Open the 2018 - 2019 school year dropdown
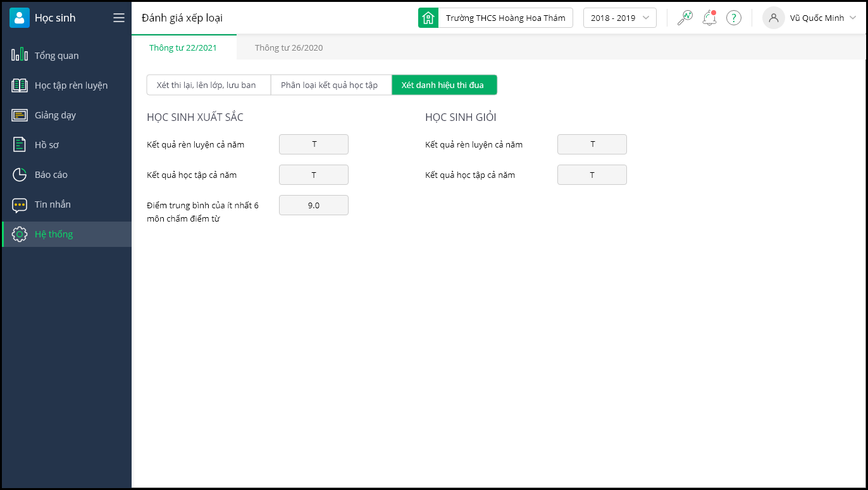The height and width of the screenshot is (490, 868). coord(620,18)
